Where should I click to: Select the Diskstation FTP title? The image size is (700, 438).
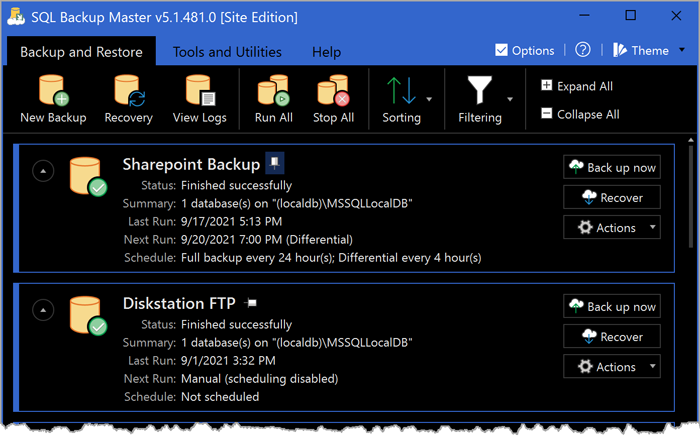[179, 303]
